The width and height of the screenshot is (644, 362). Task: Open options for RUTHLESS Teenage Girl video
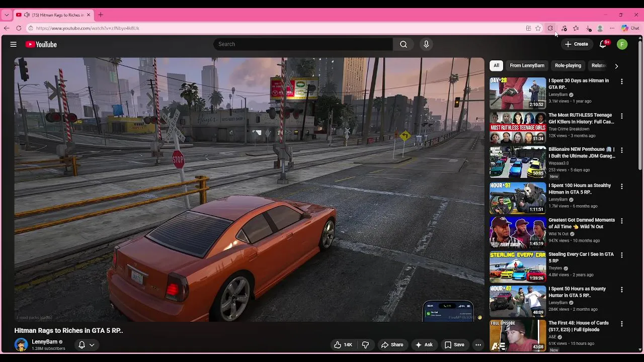click(x=622, y=116)
